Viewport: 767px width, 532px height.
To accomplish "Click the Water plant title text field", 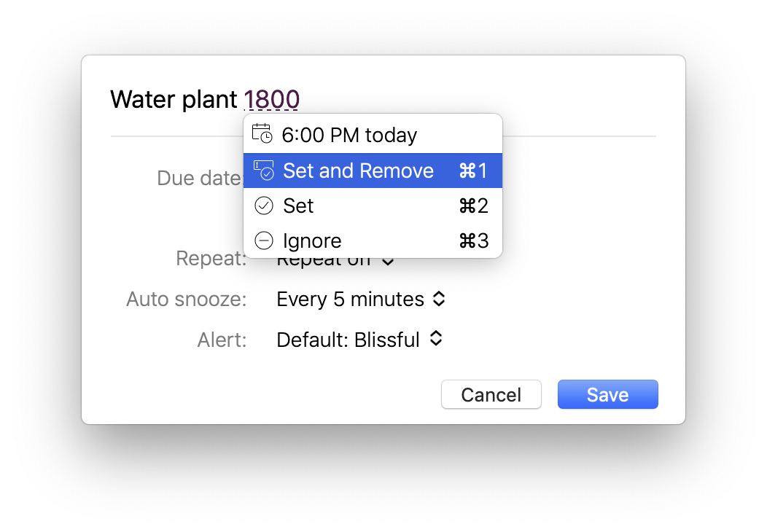I will coord(175,99).
